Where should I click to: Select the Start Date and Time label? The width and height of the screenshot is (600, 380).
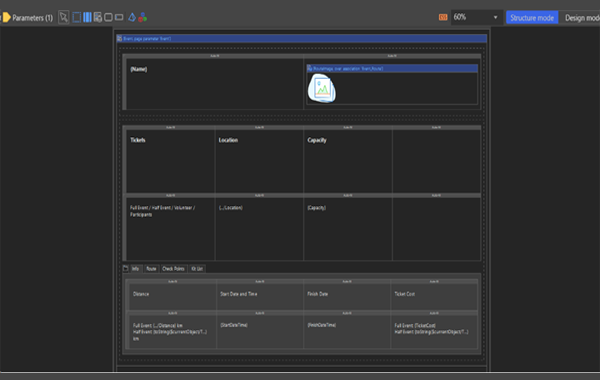(x=238, y=294)
